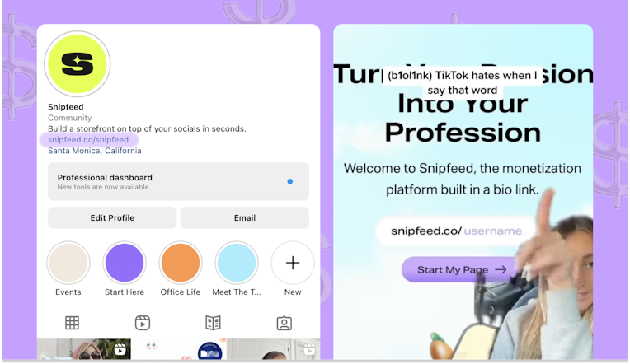Click 'Welcome to Snipfeed' description text
The width and height of the screenshot is (630, 364).
462,179
